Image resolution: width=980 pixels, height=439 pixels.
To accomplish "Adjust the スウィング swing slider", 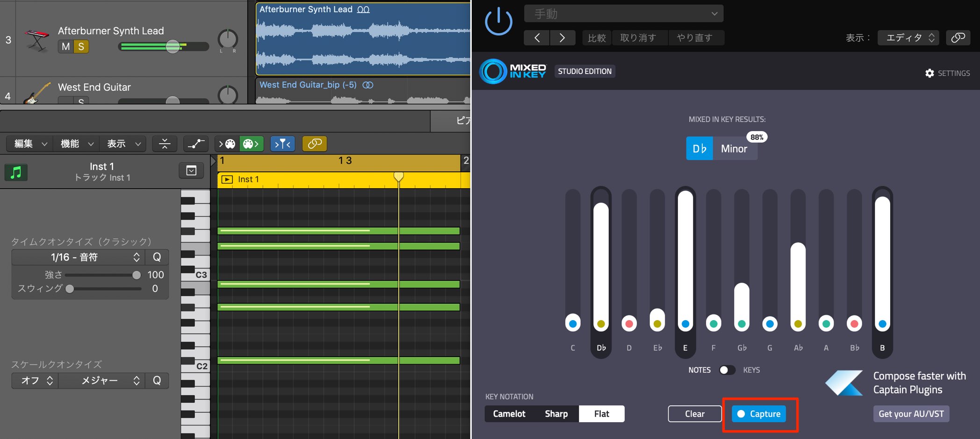I will 70,289.
